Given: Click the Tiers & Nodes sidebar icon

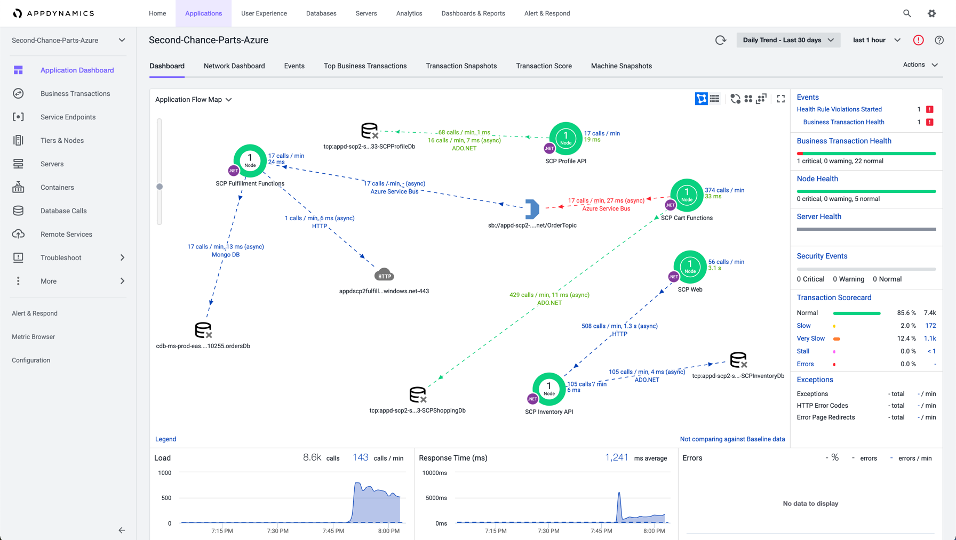Looking at the screenshot, I should click(x=18, y=140).
